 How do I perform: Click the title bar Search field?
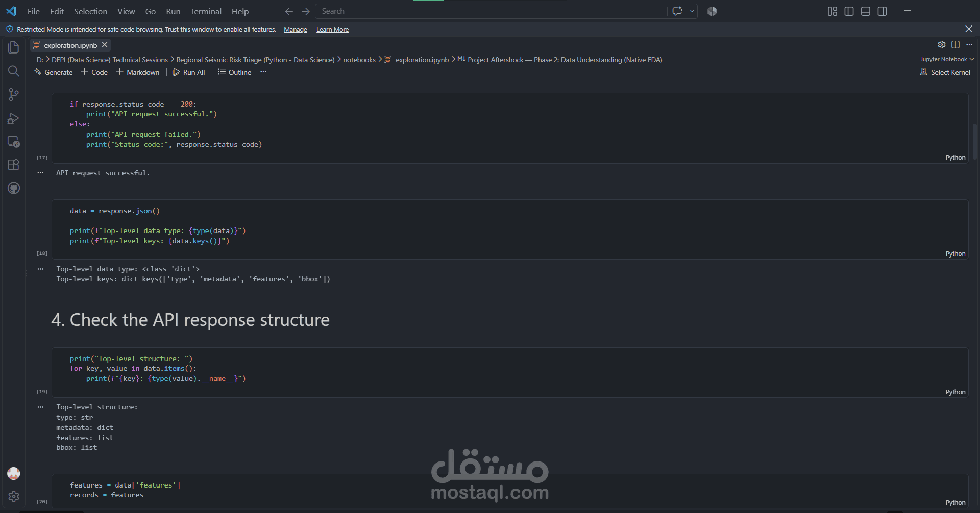coord(491,11)
